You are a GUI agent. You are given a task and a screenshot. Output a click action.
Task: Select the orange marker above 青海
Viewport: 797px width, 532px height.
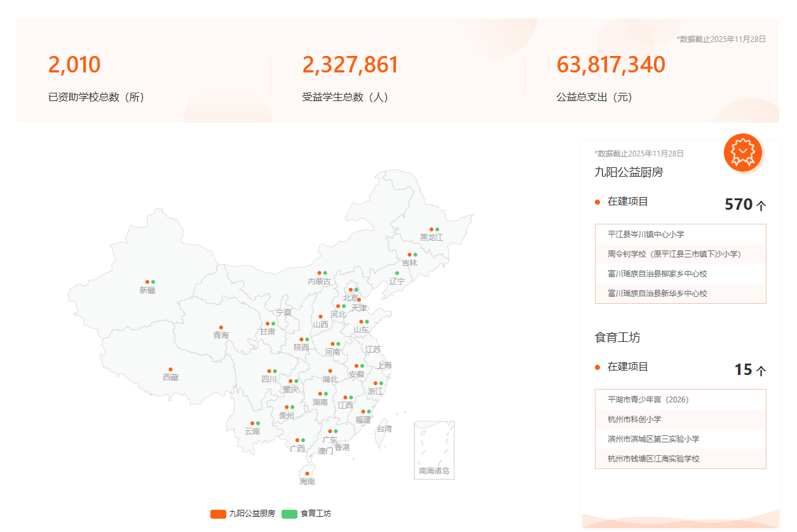221,327
